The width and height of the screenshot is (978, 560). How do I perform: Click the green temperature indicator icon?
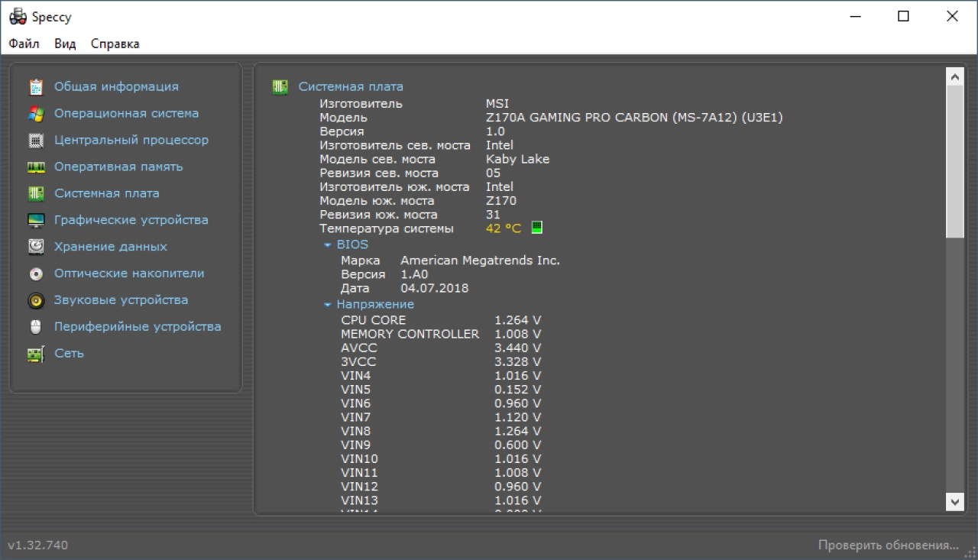point(537,228)
